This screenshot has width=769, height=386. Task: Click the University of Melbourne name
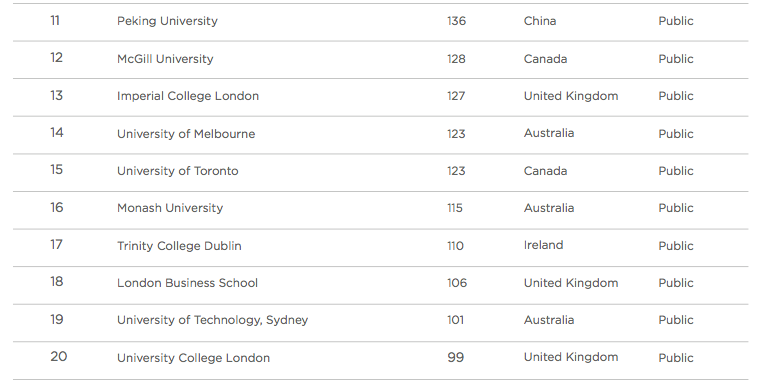(186, 134)
